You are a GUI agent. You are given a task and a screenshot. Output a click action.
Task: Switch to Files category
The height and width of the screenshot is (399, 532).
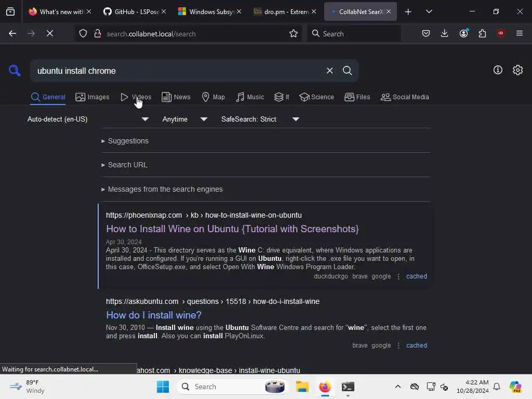(357, 97)
